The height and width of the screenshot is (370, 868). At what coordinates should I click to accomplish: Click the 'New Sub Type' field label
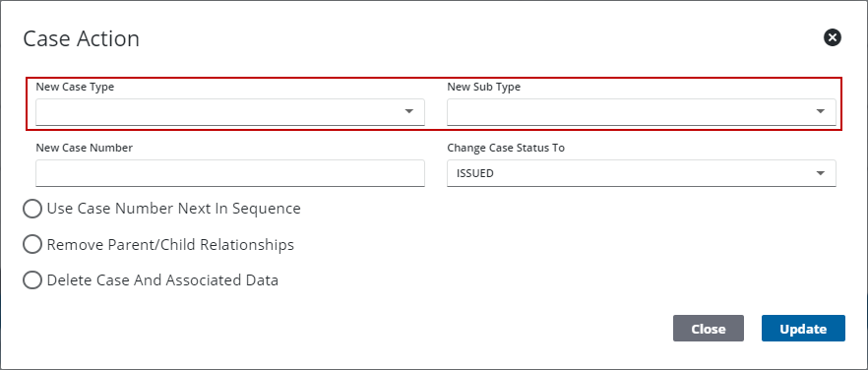click(484, 87)
